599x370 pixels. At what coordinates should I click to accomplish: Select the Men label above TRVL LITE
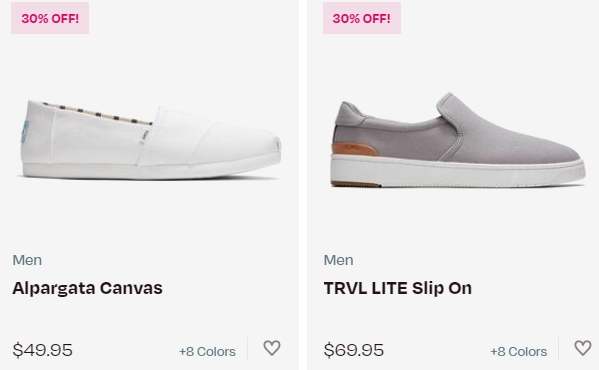point(338,260)
